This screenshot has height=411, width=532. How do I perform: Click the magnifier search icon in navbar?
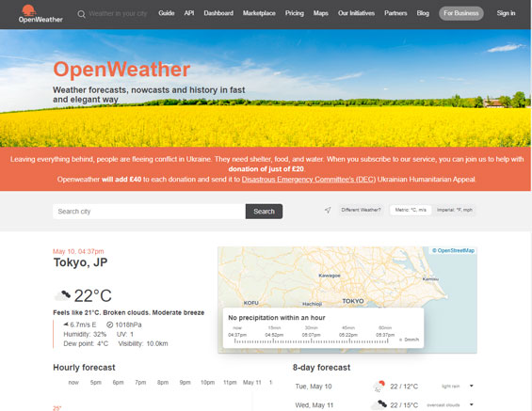click(81, 14)
